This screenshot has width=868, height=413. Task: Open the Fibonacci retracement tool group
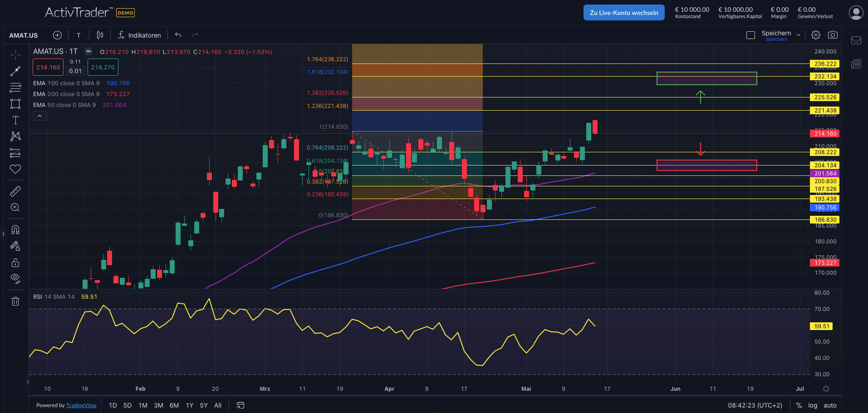pyautogui.click(x=15, y=87)
